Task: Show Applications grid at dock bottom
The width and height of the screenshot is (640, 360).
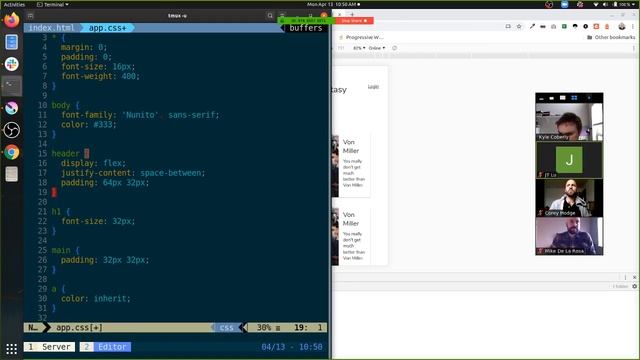Action: tap(11, 349)
